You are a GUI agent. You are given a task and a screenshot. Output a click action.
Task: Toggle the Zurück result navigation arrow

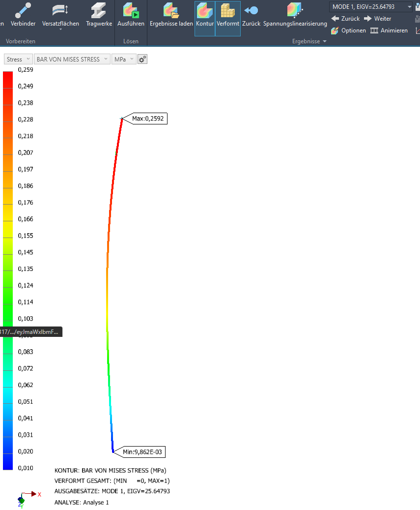tap(251, 14)
